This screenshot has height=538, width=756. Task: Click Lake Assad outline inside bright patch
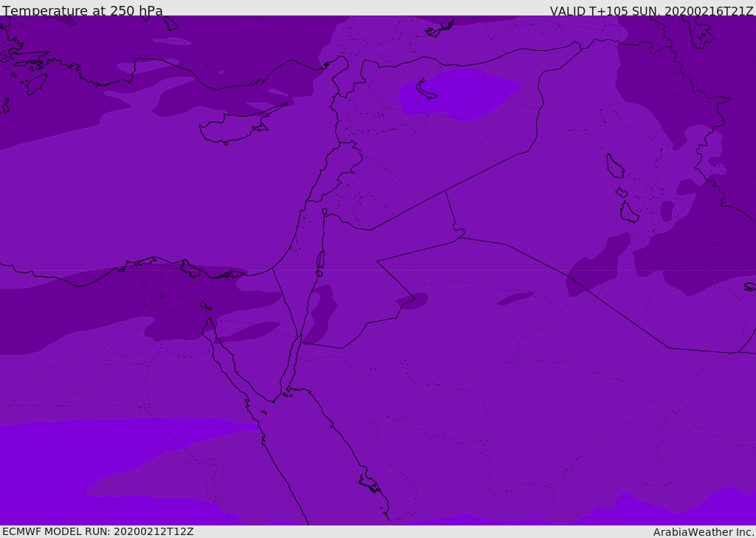coord(425,90)
